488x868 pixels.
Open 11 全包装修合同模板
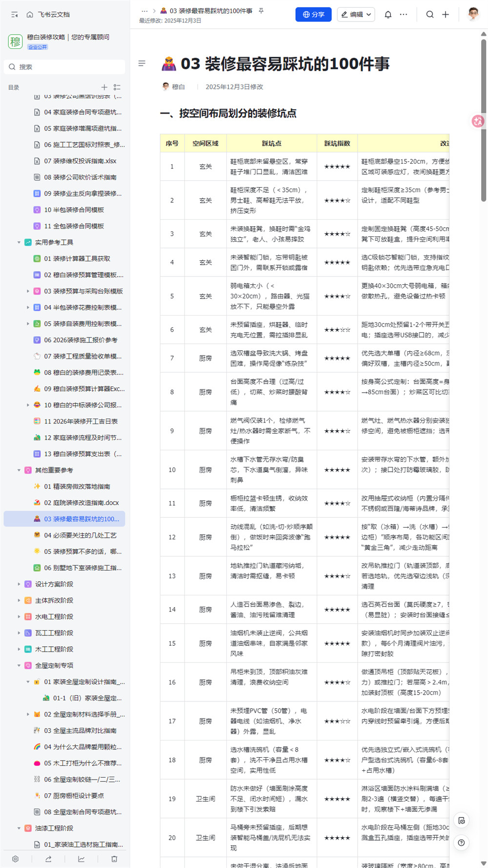tap(74, 226)
